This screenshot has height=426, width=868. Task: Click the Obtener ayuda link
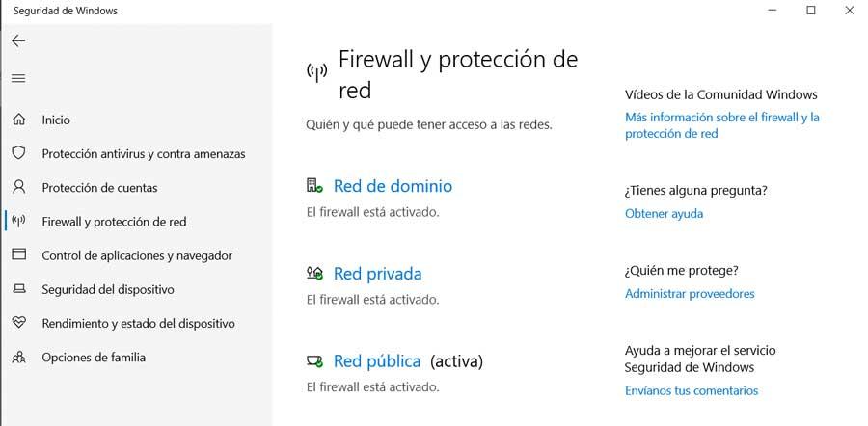click(664, 214)
